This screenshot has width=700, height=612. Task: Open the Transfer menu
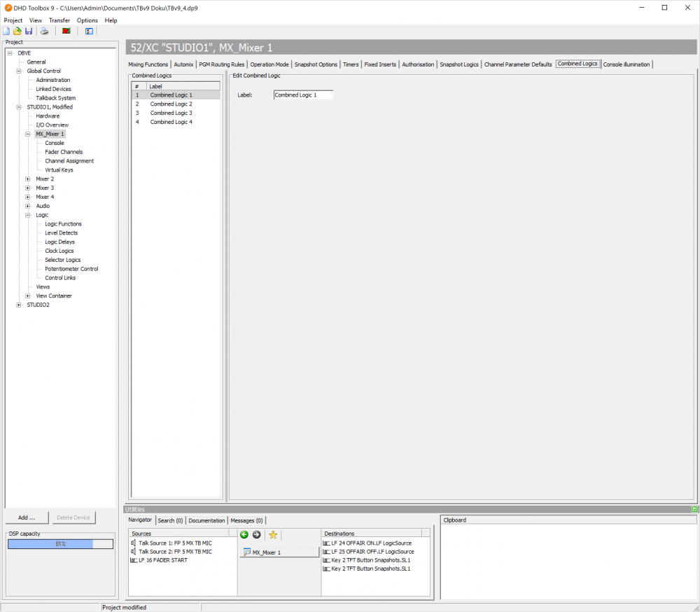pyautogui.click(x=59, y=20)
